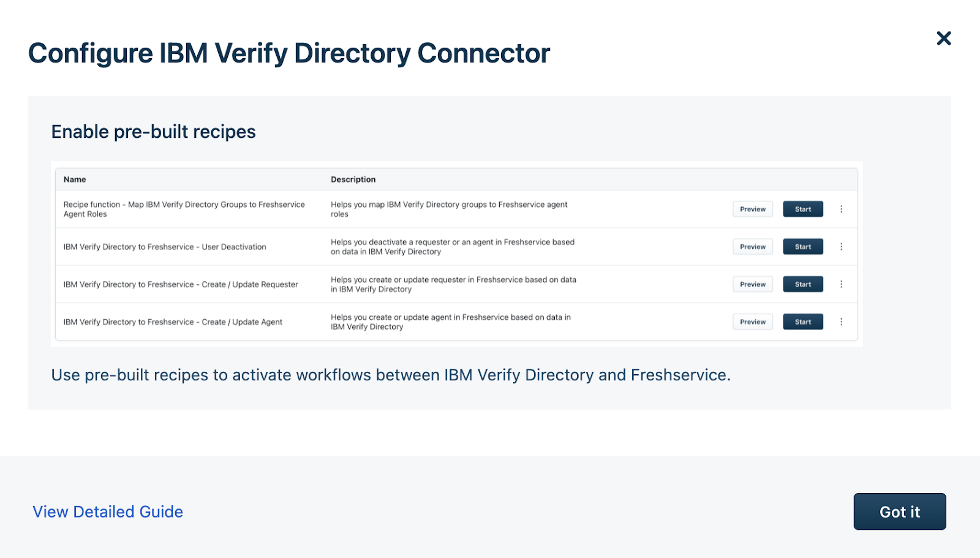The height and width of the screenshot is (558, 980).
Task: Select 'IBM Verify Directory to Freshservice - User Deactivation' text
Action: pyautogui.click(x=165, y=247)
